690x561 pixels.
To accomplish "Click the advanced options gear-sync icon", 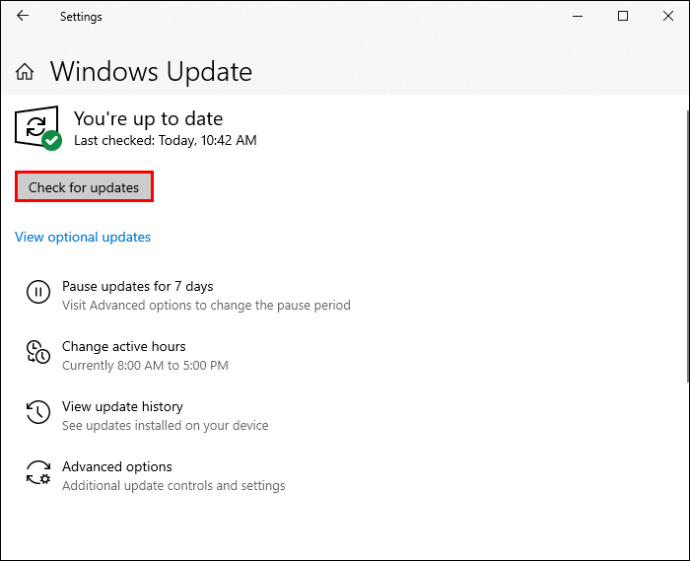I will point(38,472).
